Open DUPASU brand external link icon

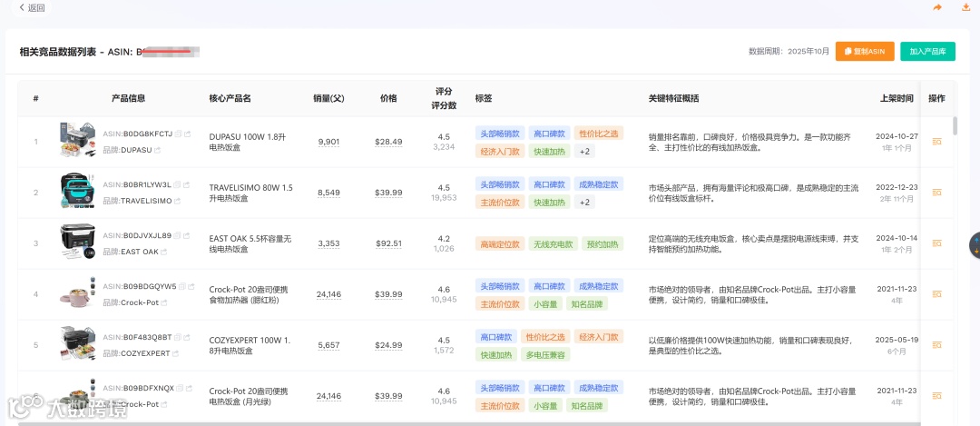click(x=157, y=150)
